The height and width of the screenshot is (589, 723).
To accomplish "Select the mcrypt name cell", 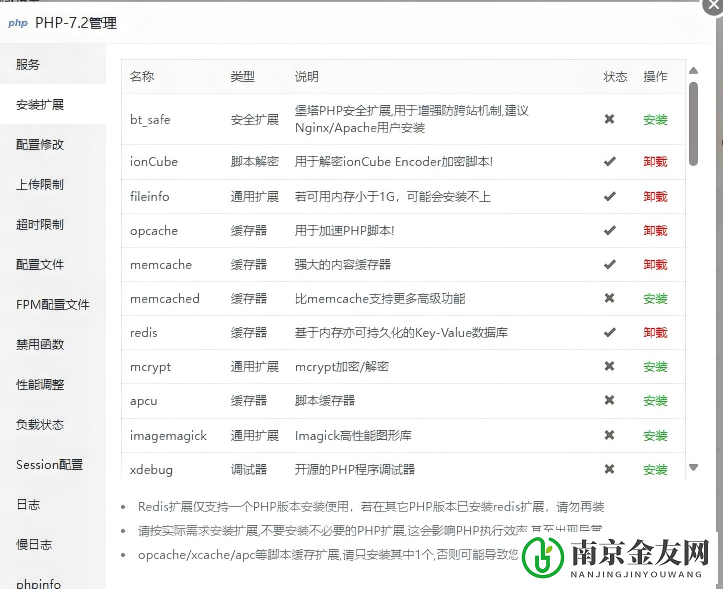I will (150, 367).
